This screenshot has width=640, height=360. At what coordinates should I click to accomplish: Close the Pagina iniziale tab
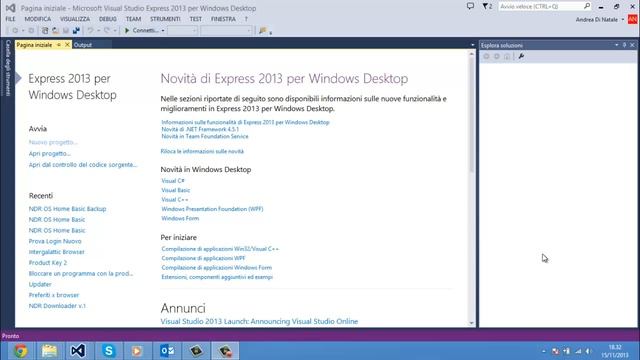67,45
